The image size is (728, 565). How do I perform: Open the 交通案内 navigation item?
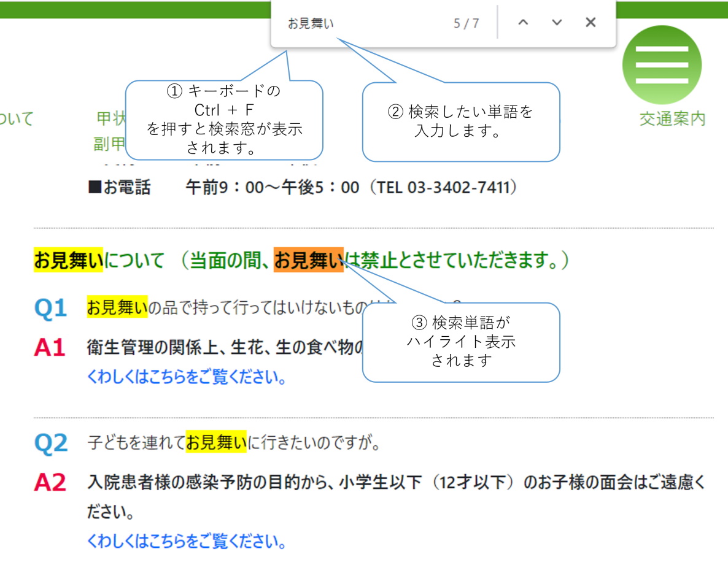pos(672,119)
